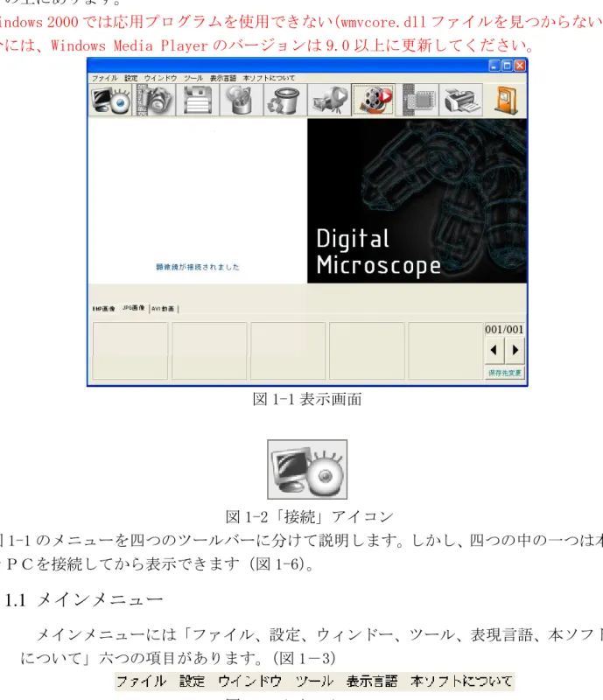Capture a photo with the camera icon
This screenshot has width=603, height=700.
click(155, 100)
